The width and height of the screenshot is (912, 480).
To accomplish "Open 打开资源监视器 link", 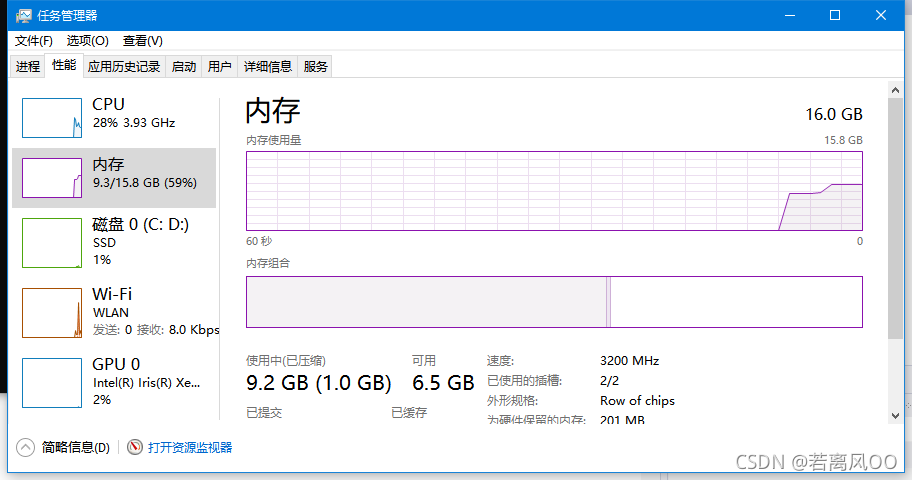I will coord(190,447).
